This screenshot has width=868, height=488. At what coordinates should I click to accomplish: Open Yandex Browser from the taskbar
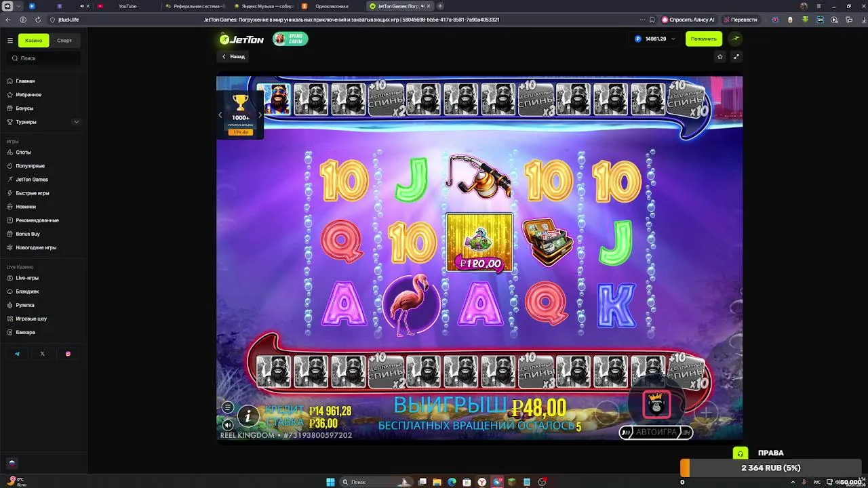[482, 482]
